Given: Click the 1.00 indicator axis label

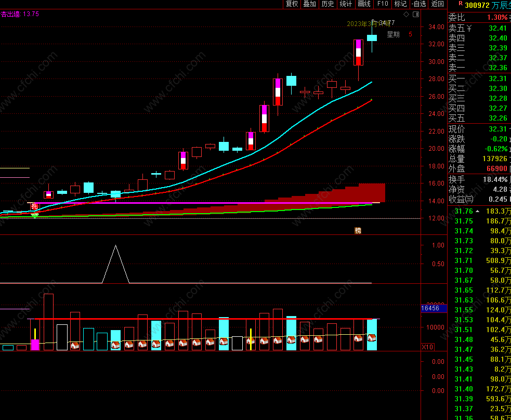Looking at the screenshot, I should tap(438, 245).
